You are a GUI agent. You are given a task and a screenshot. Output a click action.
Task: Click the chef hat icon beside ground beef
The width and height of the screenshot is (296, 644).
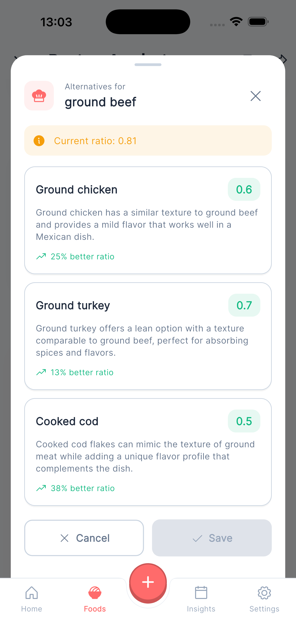39,95
